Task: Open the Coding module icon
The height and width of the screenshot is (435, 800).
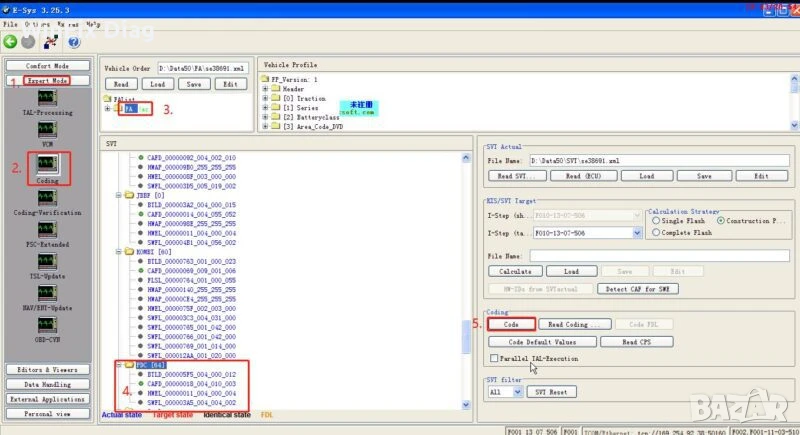Action: point(47,162)
